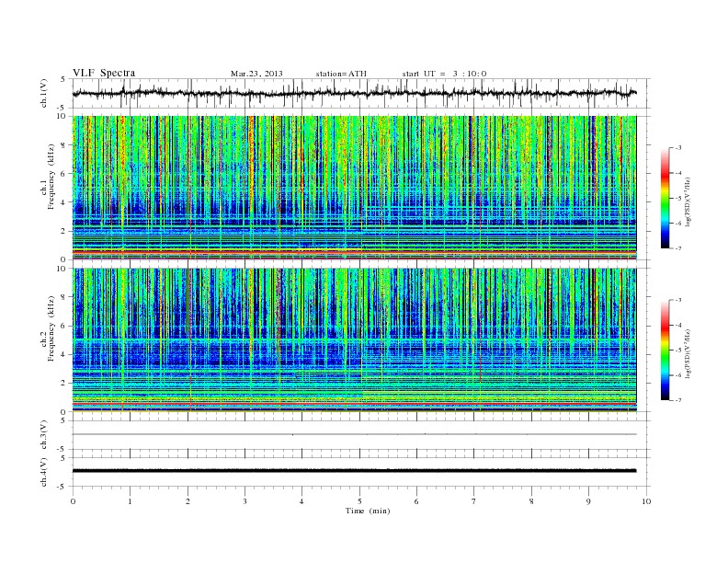
Task: Click the '-4' label on ch.1 colorbar
Action: pyautogui.click(x=678, y=173)
